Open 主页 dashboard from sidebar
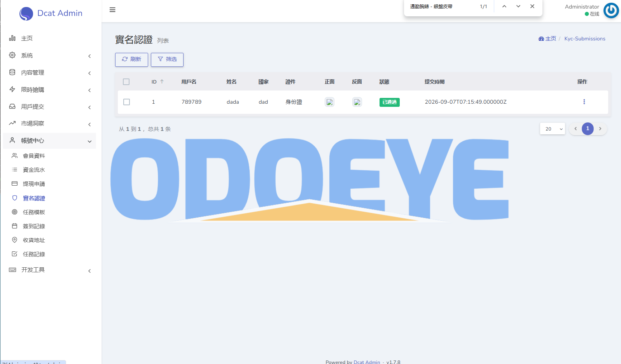The image size is (621, 364). [27, 38]
